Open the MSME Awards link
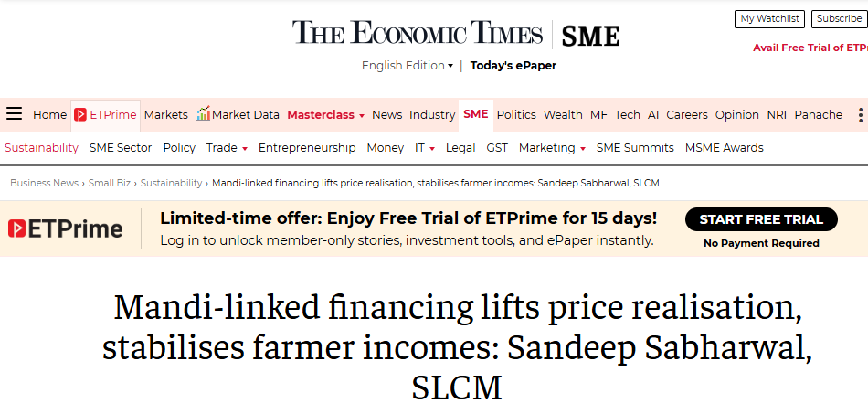Image resolution: width=868 pixels, height=414 pixels. click(724, 147)
